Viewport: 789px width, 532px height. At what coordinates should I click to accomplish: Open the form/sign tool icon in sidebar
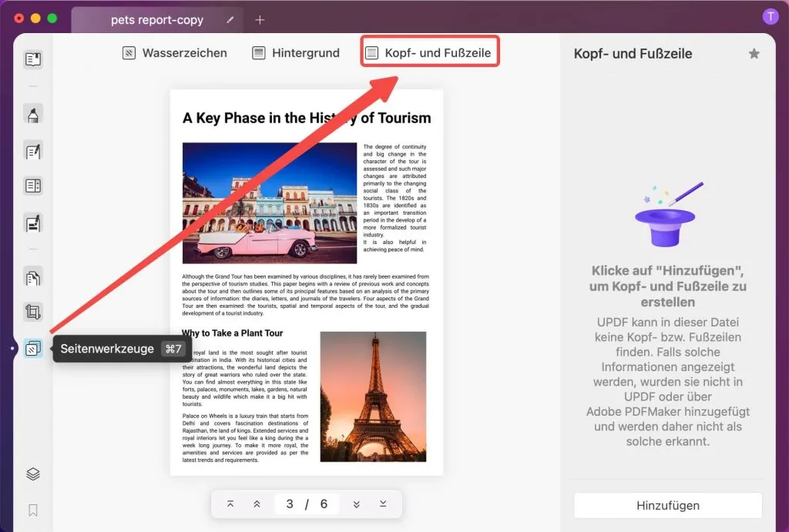33,223
